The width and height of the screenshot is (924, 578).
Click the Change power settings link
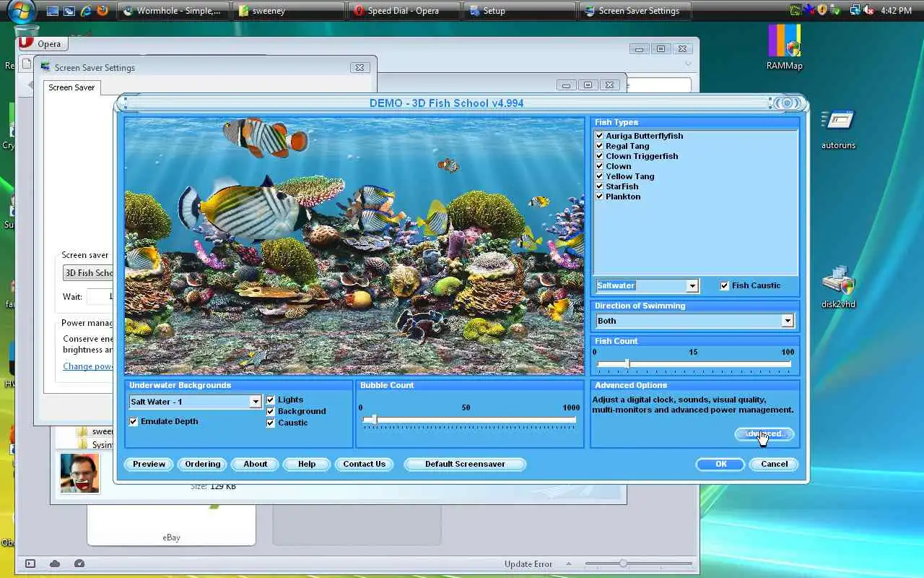tap(88, 366)
